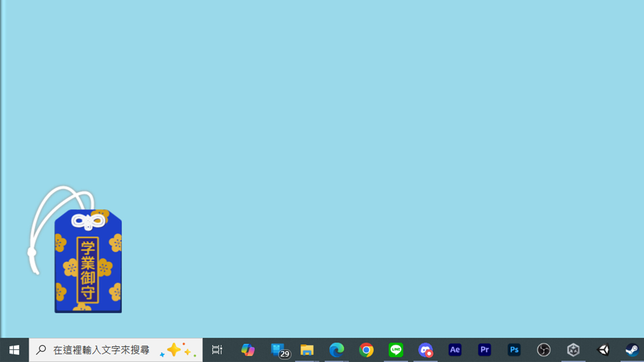The width and height of the screenshot is (644, 362).
Task: Launch Adobe After Effects from the taskbar
Action: pyautogui.click(x=455, y=350)
